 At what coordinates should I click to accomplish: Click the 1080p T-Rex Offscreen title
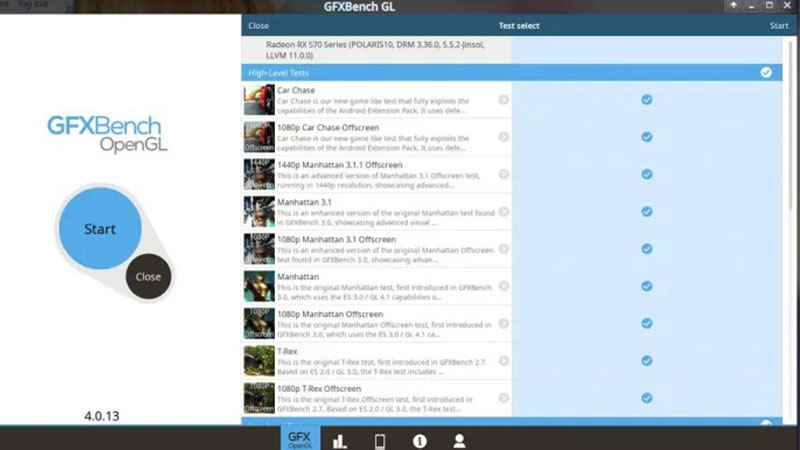[x=319, y=388]
